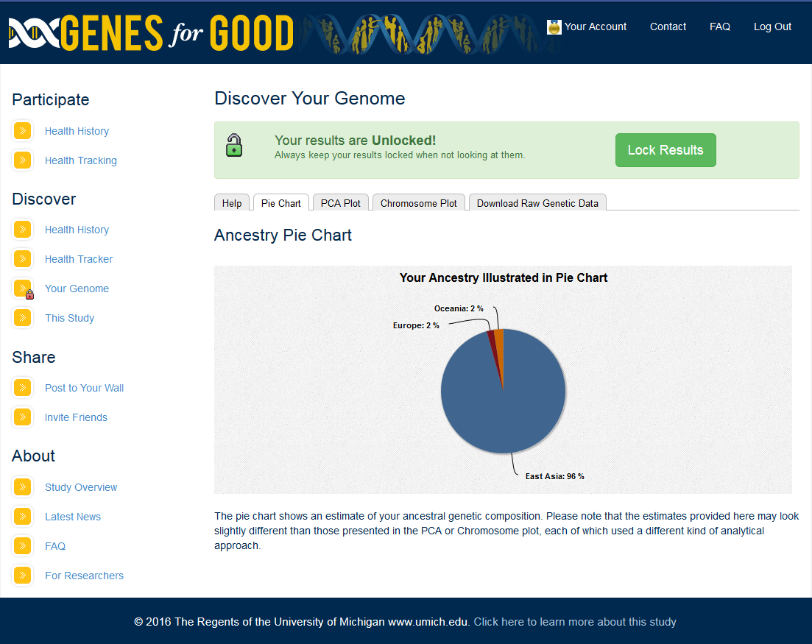Click the medal icon beside Your Account
The width and height of the screenshot is (812, 644).
tap(554, 27)
